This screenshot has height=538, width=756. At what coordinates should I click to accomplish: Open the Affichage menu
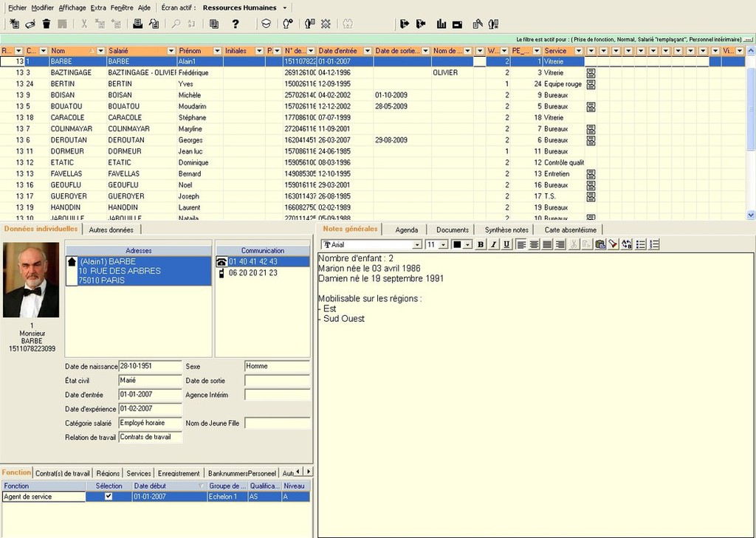(x=72, y=8)
